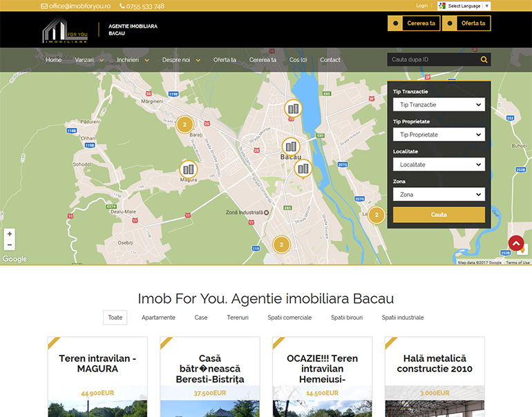Open the Zona dropdown
This screenshot has height=417, width=532.
point(439,195)
